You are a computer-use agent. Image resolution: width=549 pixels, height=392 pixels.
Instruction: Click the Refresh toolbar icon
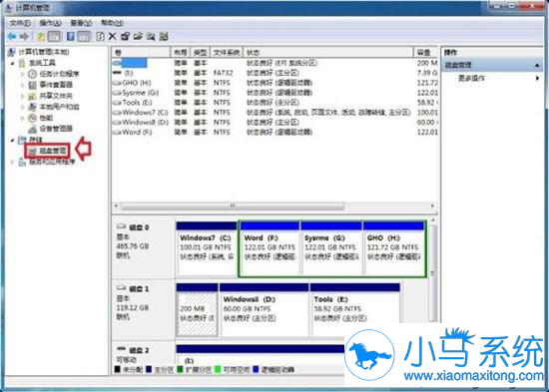tap(100, 36)
